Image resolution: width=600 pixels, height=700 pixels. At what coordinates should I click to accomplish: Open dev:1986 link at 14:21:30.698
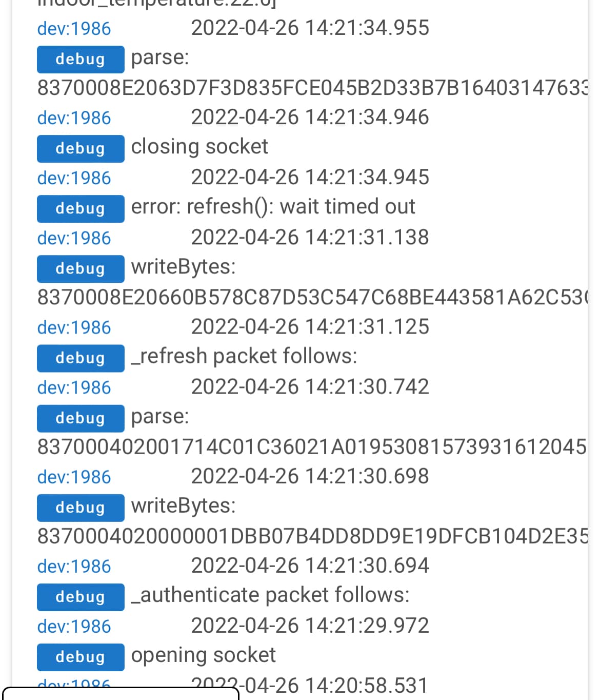(x=74, y=477)
